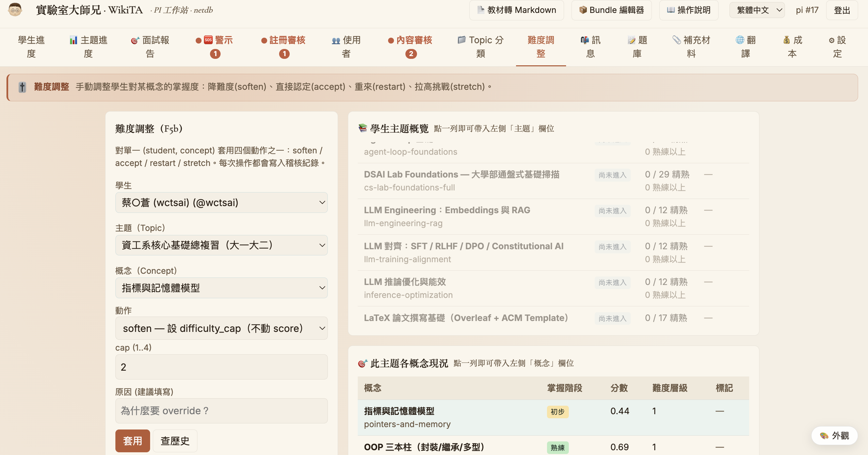Open the 成本 tab
The height and width of the screenshot is (455, 868).
click(792, 47)
